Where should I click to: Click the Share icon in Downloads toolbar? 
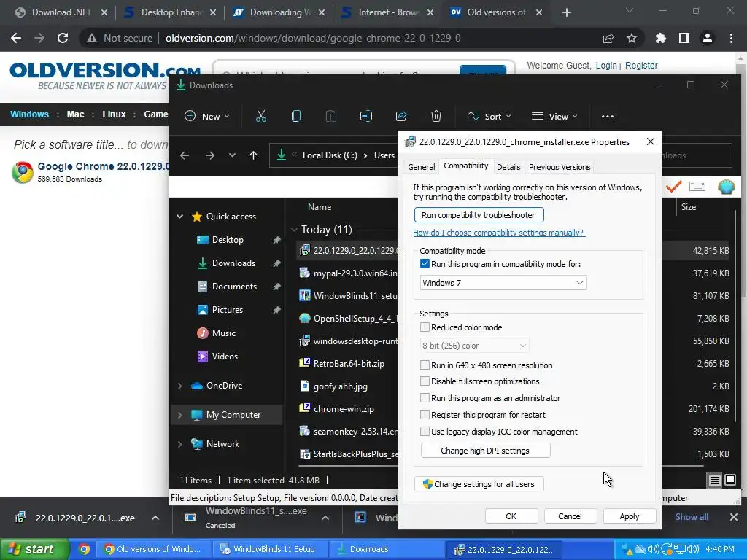tap(401, 116)
